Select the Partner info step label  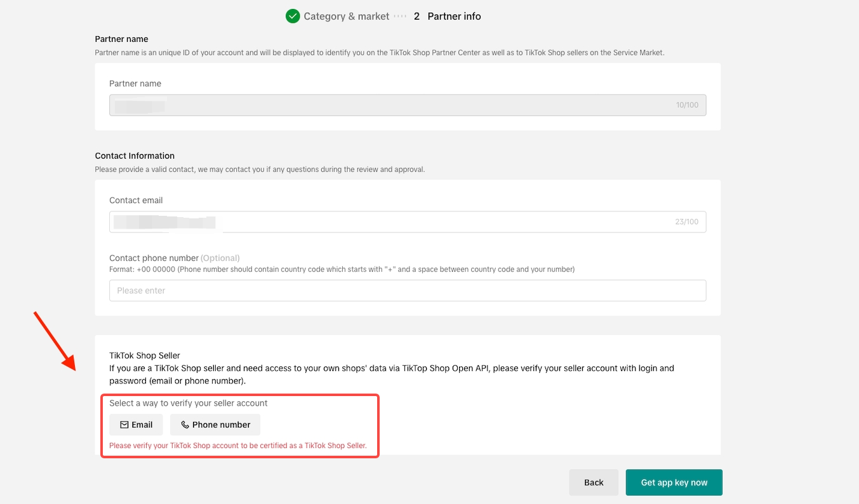coord(454,17)
